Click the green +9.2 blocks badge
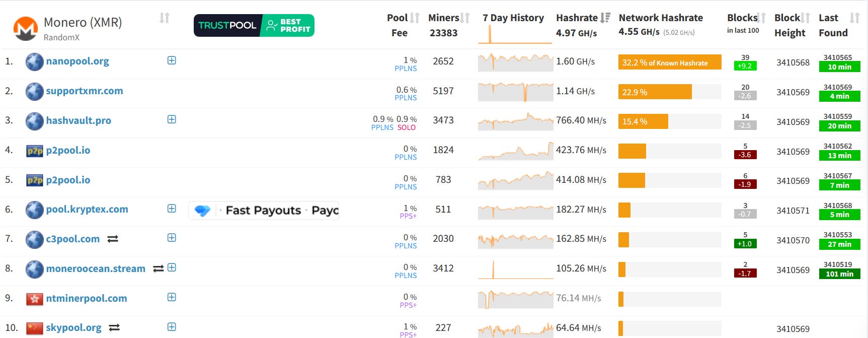This screenshot has height=338, width=868. click(x=745, y=66)
